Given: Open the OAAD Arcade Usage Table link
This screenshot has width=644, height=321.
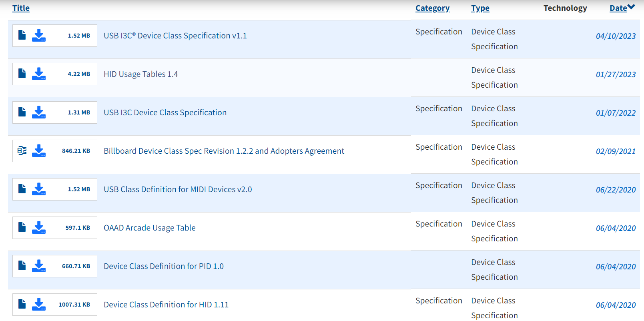Looking at the screenshot, I should (x=149, y=228).
